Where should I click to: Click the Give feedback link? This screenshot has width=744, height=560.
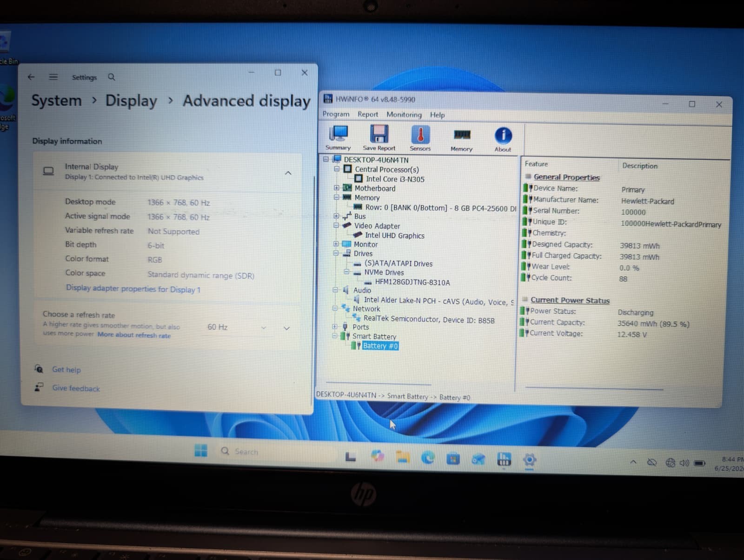tap(76, 388)
